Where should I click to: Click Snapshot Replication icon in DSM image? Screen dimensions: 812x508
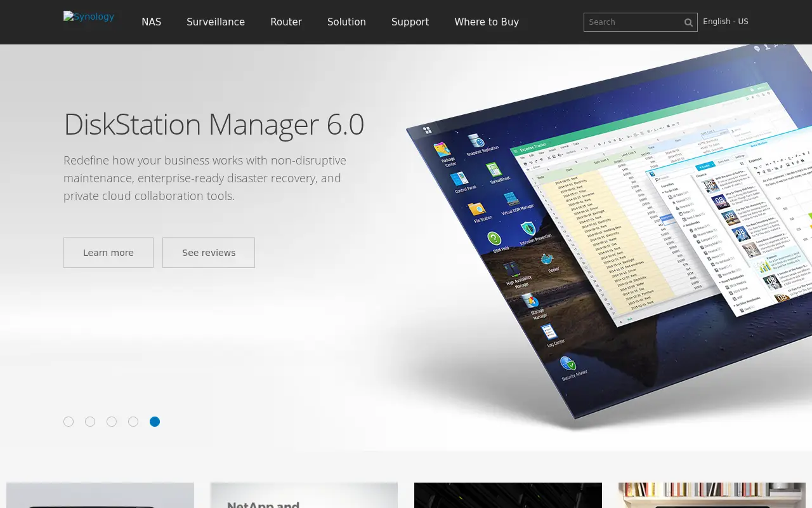coord(476,141)
